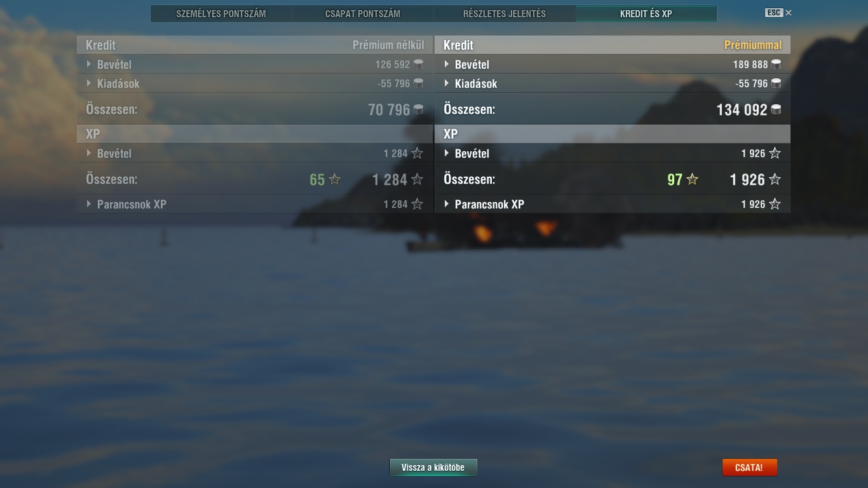The width and height of the screenshot is (868, 488).
Task: Select the Részletes jelentés tab
Action: pyautogui.click(x=505, y=13)
